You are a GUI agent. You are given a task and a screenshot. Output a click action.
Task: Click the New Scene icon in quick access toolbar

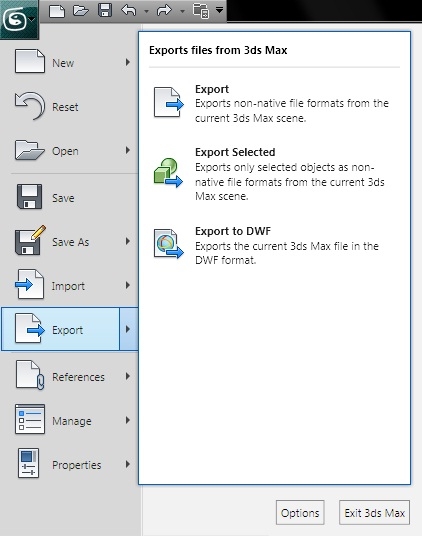[57, 10]
